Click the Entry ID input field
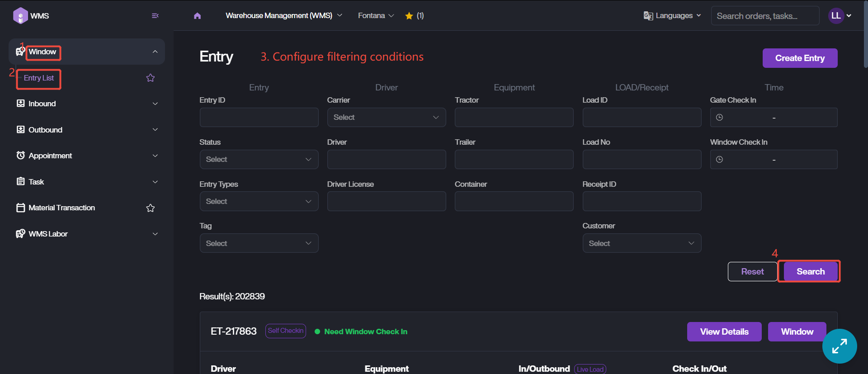The width and height of the screenshot is (868, 374). coord(259,118)
